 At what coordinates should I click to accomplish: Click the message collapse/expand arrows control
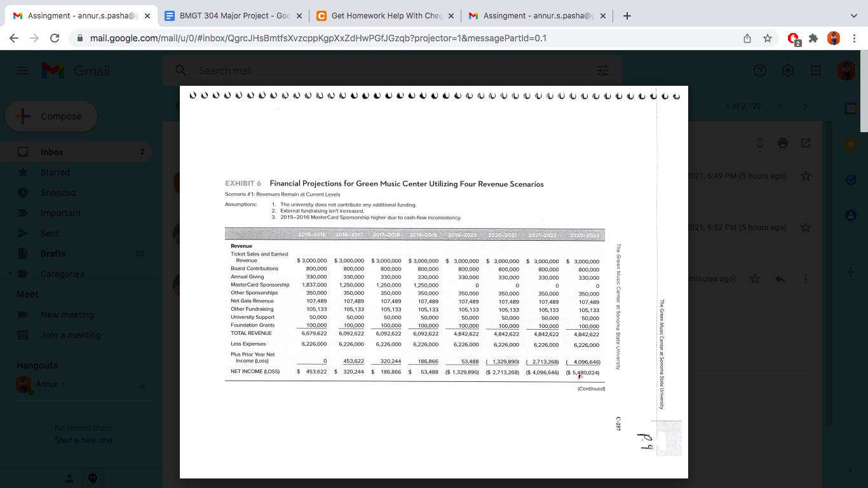point(759,143)
